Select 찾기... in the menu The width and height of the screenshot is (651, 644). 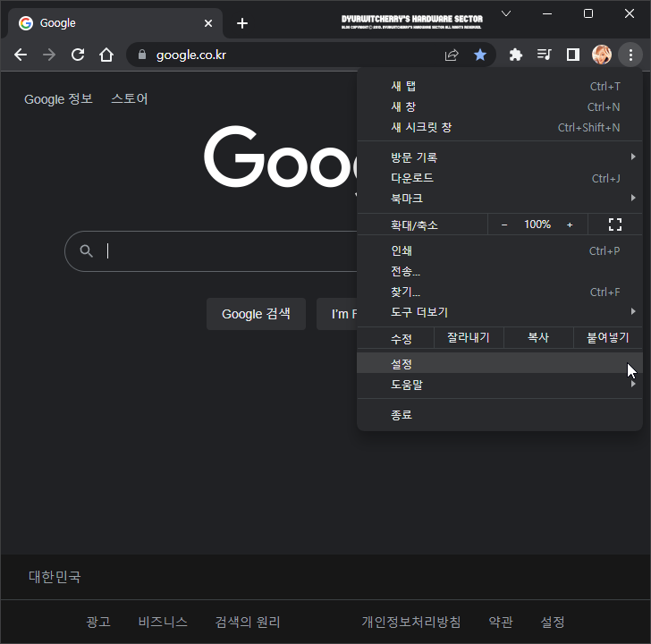click(500, 292)
